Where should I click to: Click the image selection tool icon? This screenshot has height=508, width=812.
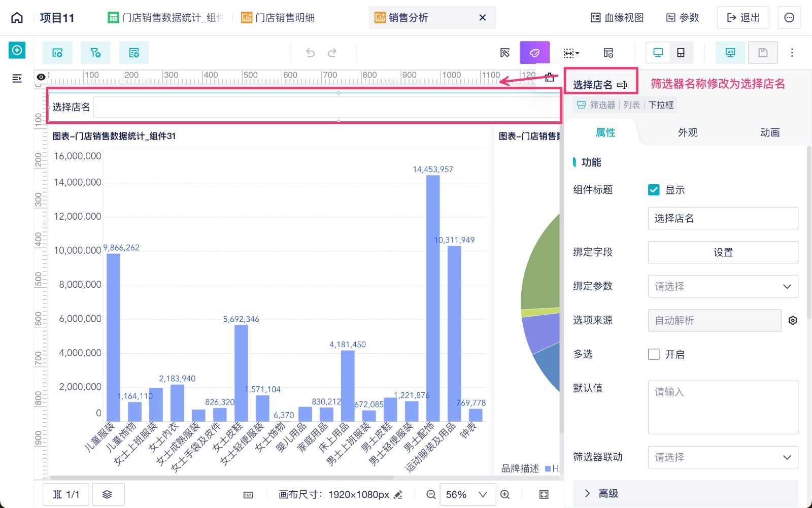(x=505, y=53)
